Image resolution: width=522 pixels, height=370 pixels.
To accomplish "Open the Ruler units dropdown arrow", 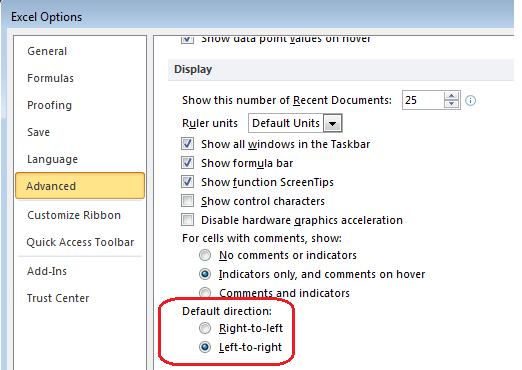I will 332,123.
